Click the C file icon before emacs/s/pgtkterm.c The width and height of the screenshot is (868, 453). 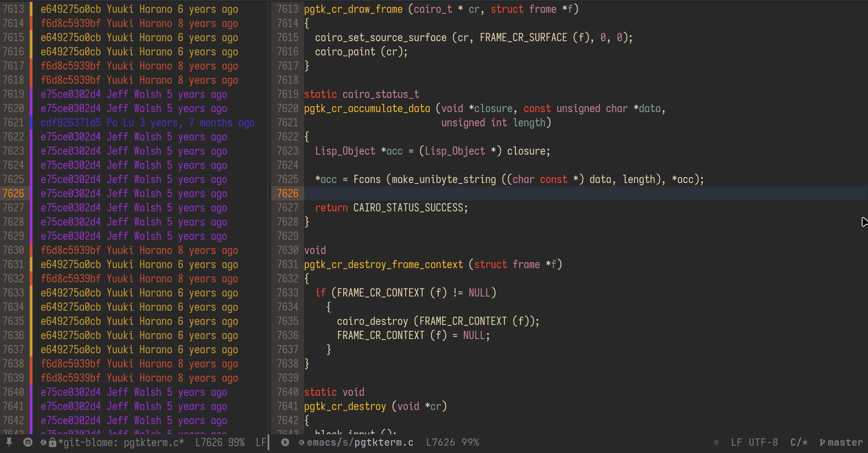301,442
